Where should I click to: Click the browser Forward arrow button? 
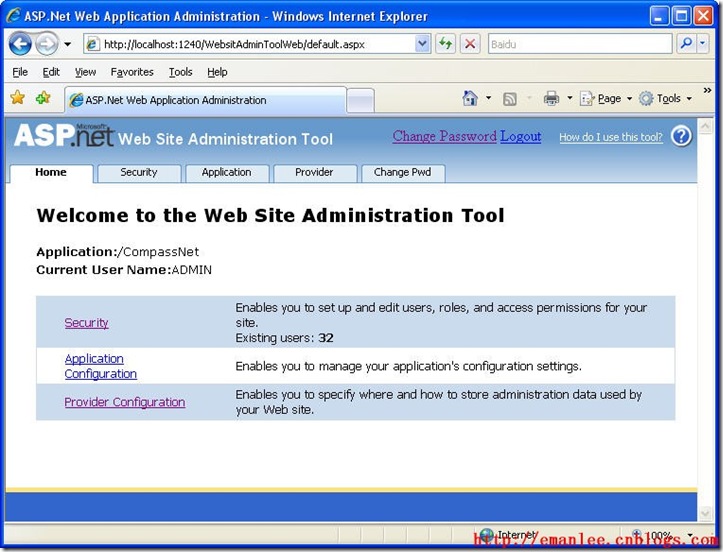tap(47, 44)
